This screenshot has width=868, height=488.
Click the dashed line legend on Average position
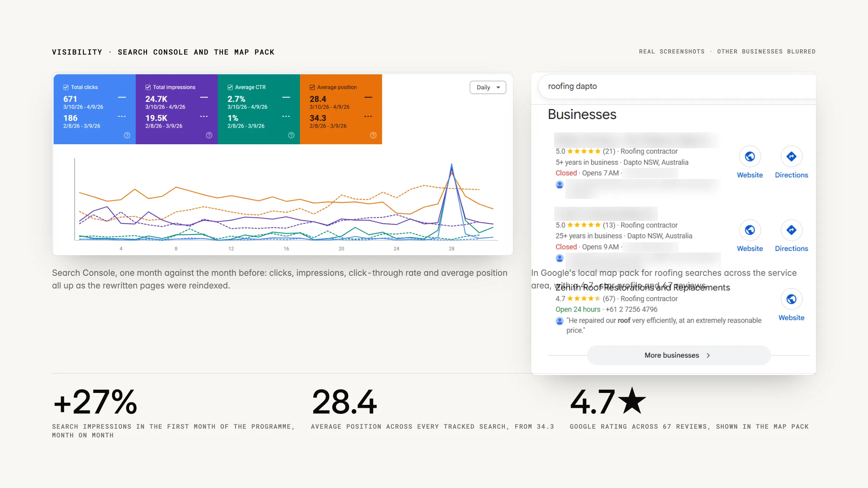368,116
